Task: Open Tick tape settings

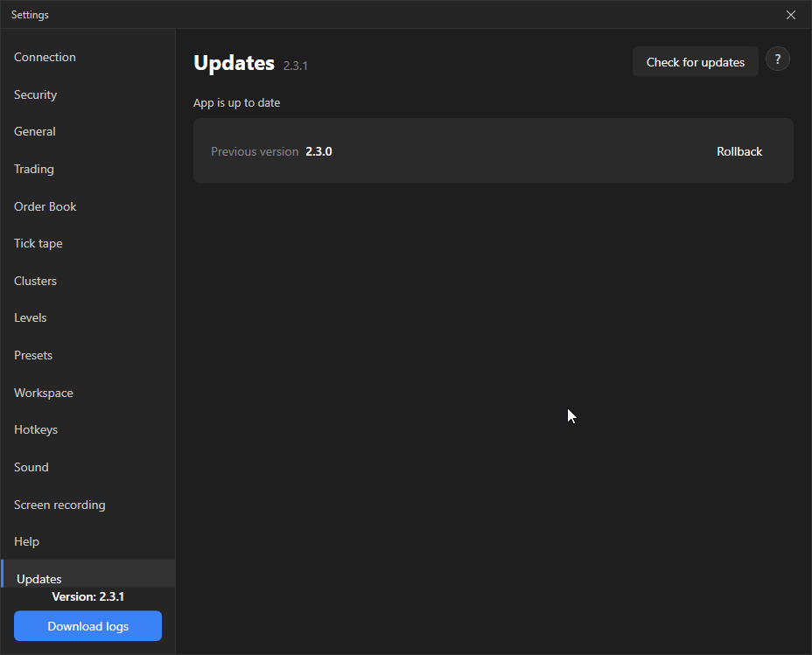Action: (88, 243)
